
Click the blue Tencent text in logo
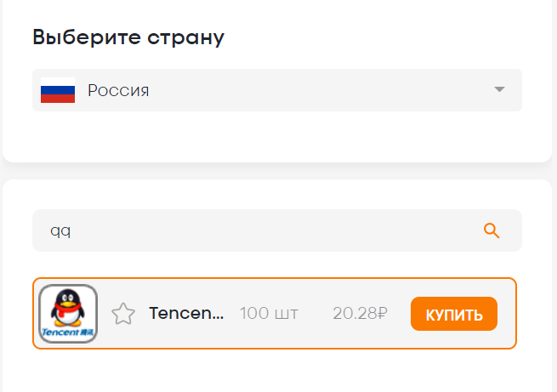[x=60, y=332]
